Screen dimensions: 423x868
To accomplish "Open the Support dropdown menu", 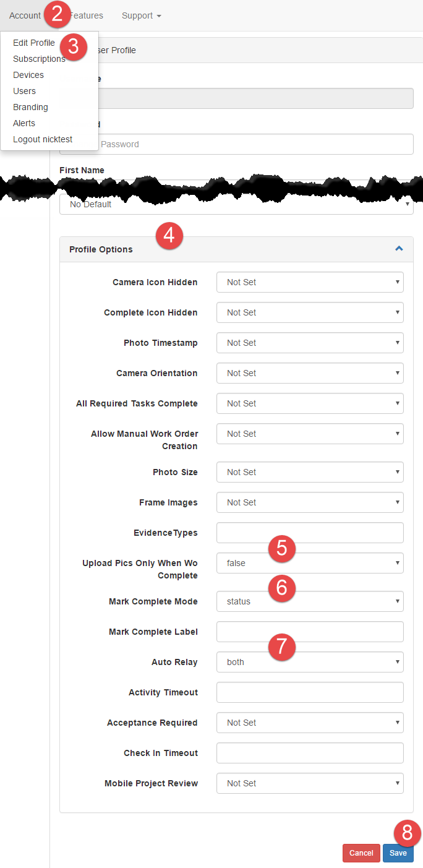I will click(x=141, y=15).
